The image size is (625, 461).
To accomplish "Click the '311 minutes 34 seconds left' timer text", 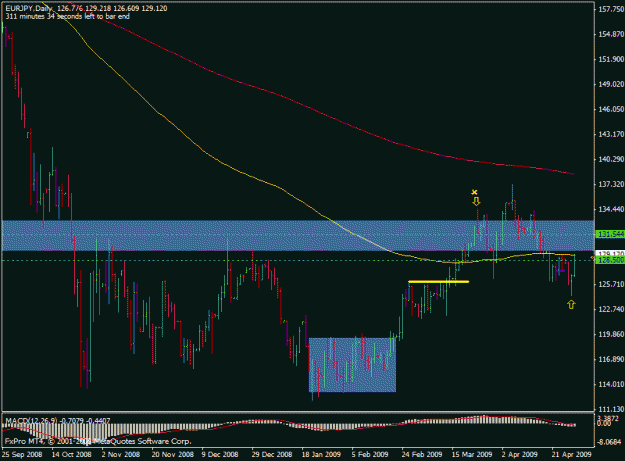I will coord(67,16).
